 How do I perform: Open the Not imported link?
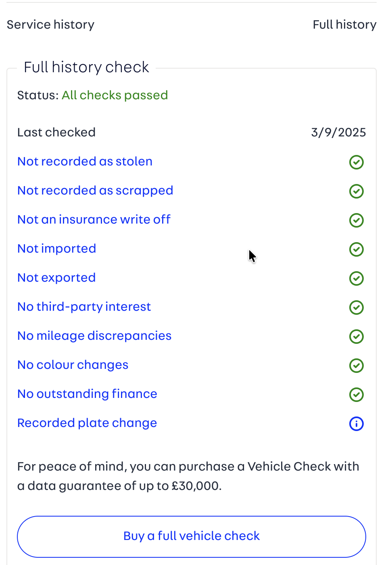tap(57, 249)
